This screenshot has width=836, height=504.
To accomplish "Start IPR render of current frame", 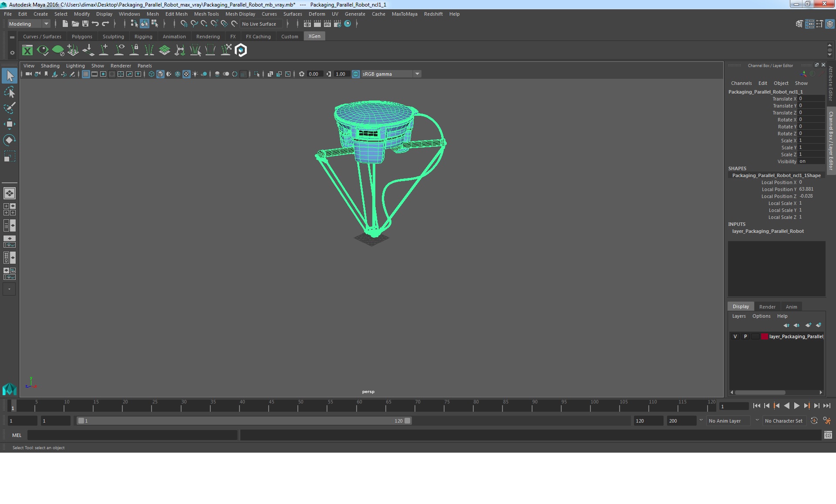I will coord(327,24).
